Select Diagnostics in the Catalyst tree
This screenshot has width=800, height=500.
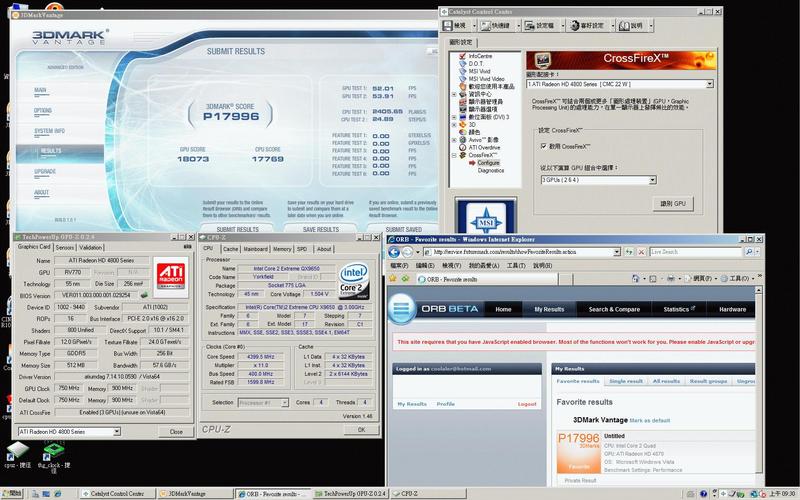pyautogui.click(x=491, y=170)
